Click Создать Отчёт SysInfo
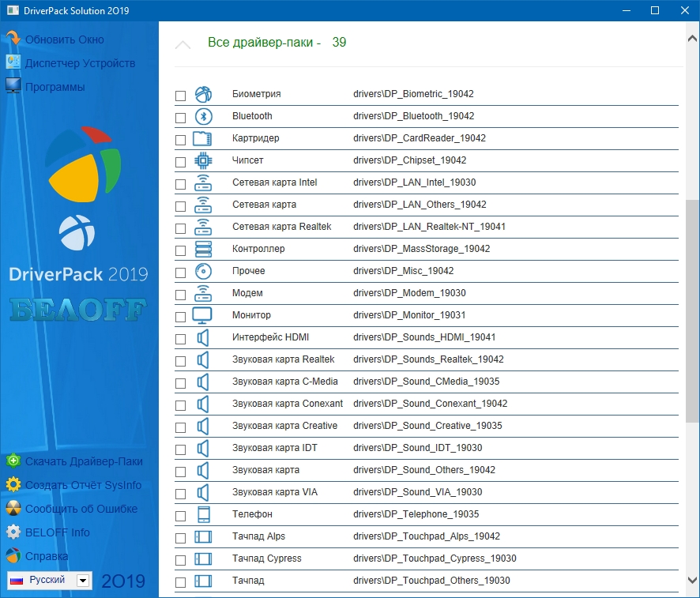 point(83,485)
